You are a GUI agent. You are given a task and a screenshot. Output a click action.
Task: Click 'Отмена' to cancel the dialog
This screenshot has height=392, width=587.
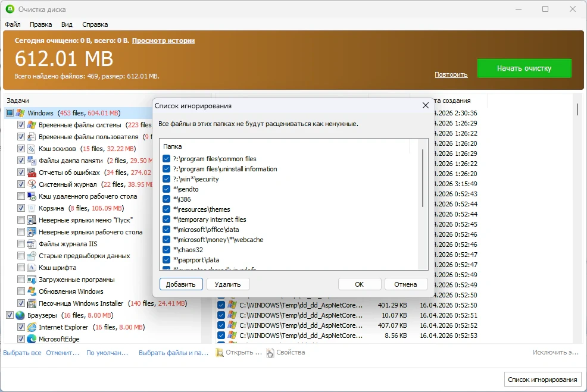(x=405, y=284)
